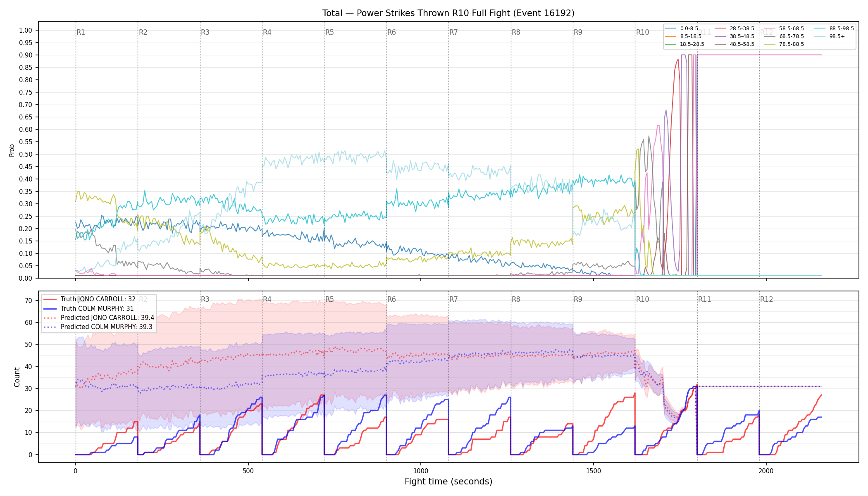Click legend label Predicted JONO CARROLL: 39.4

pyautogui.click(x=107, y=317)
